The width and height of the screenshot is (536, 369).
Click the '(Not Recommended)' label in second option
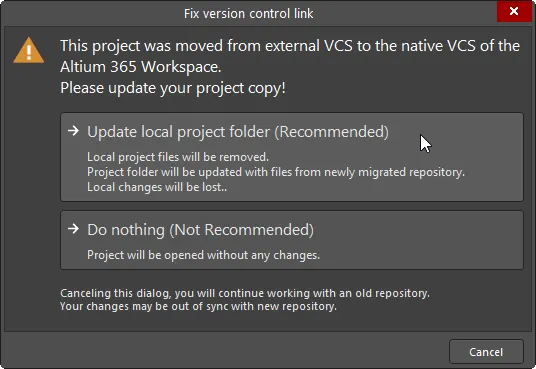(242, 230)
